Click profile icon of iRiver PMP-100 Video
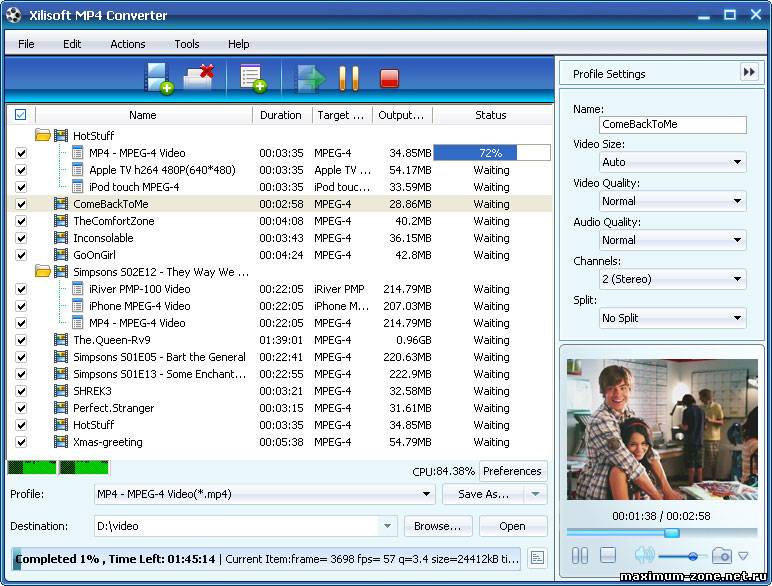This screenshot has width=772, height=586. pyautogui.click(x=77, y=289)
